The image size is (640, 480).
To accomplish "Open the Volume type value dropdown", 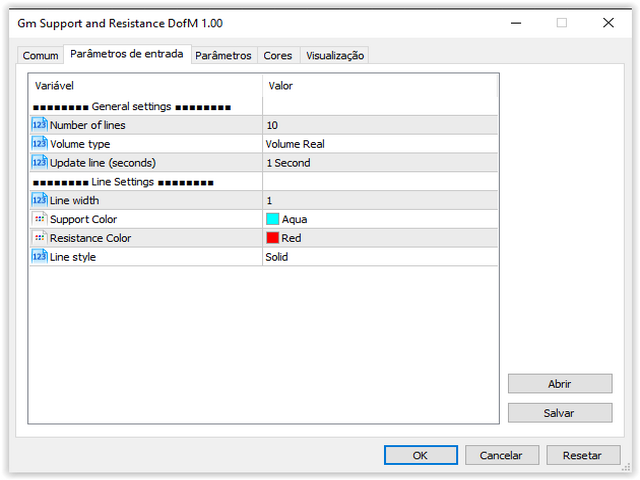I will click(380, 144).
